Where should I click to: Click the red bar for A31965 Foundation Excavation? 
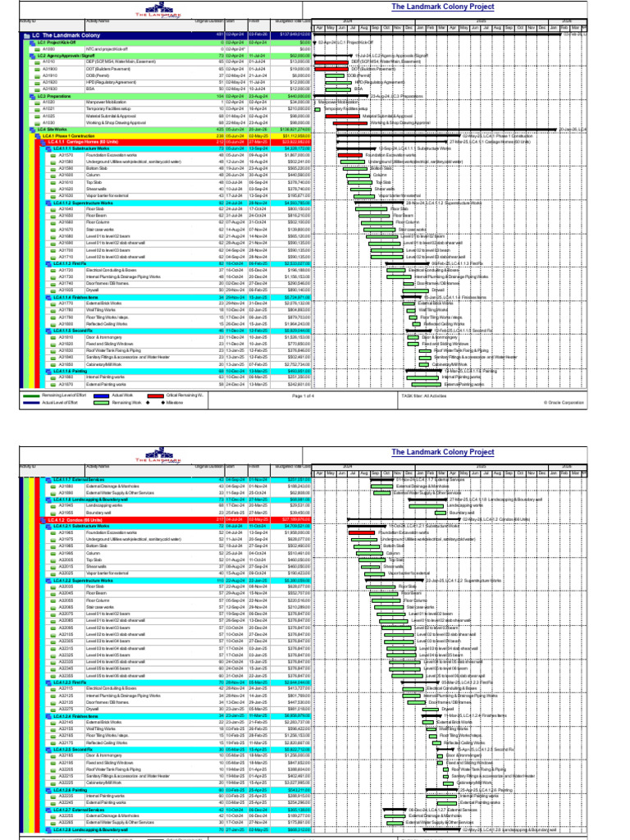[362, 533]
